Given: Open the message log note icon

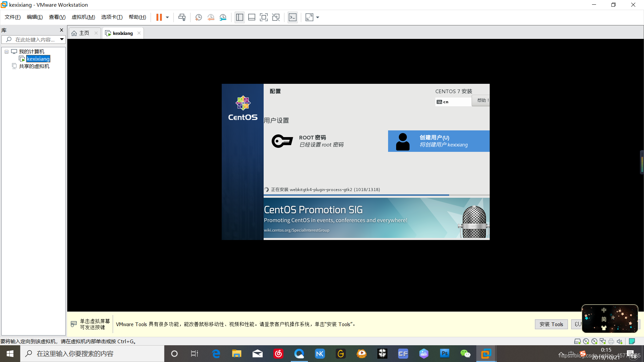Looking at the screenshot, I should click(x=632, y=341).
